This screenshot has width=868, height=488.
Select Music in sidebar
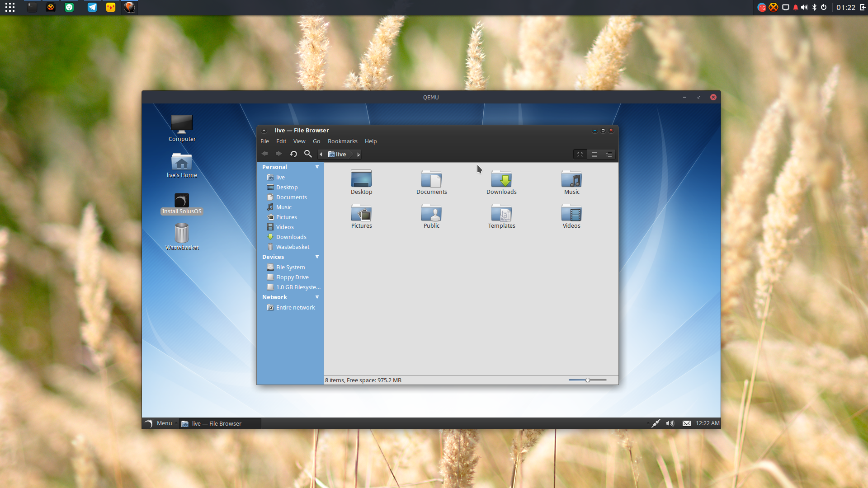point(290,207)
